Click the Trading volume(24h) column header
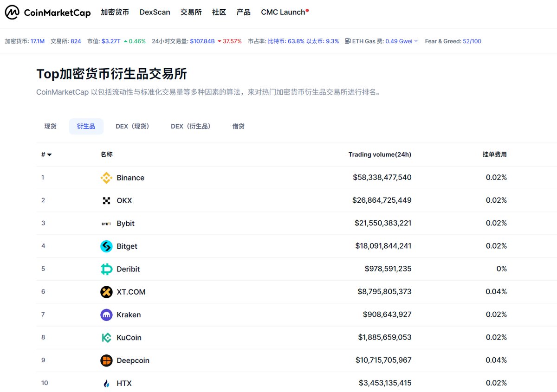This screenshot has width=557, height=392. tap(380, 154)
